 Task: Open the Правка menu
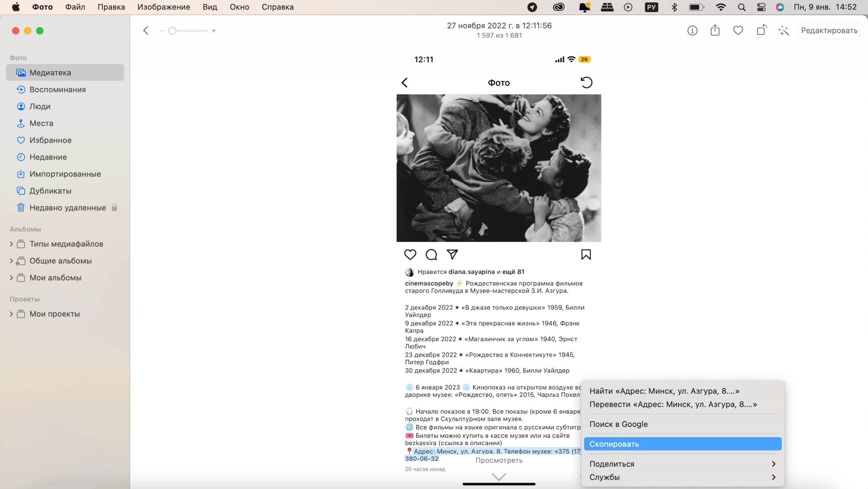coord(111,7)
